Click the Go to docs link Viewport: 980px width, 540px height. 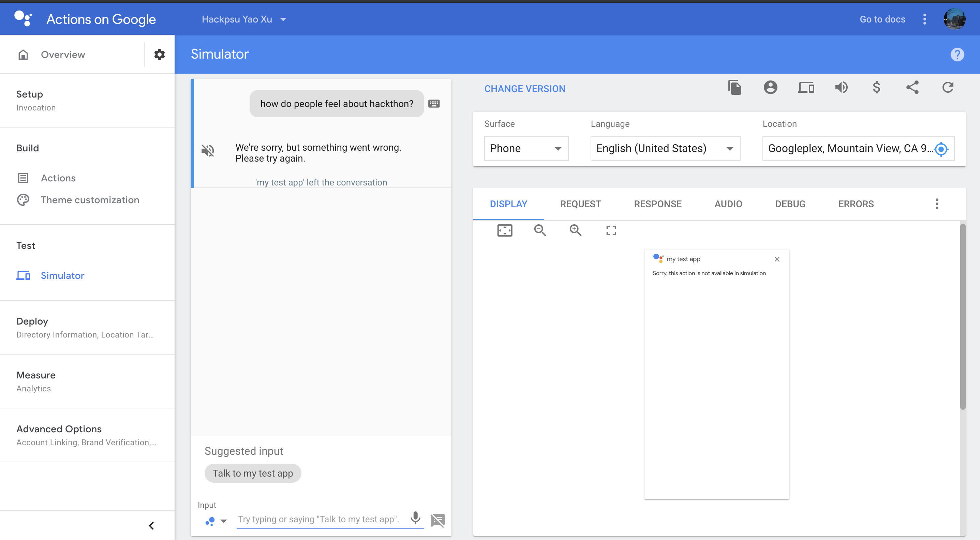click(882, 19)
